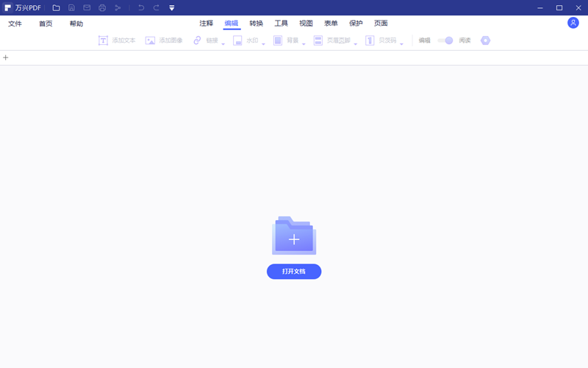Switch to the 转换 tab
Screen dimensions: 588x368
[x=257, y=24]
